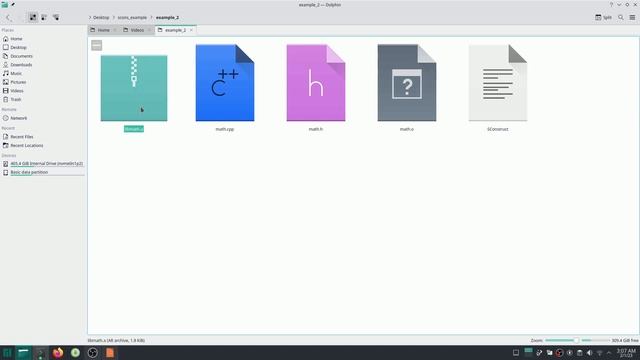Viewport: 640px width, 360px height.
Task: Navigate to Desktop in breadcrumb
Action: (x=101, y=18)
